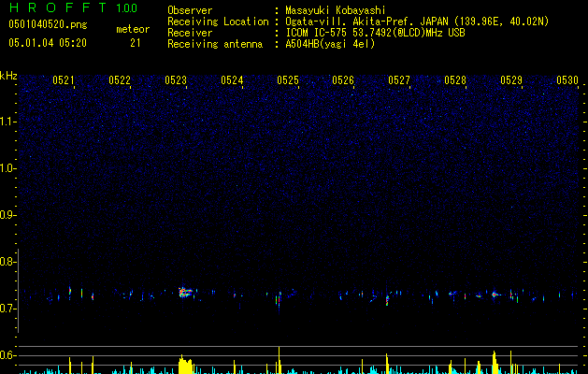Click the bright meteor echo after 0523

point(186,293)
